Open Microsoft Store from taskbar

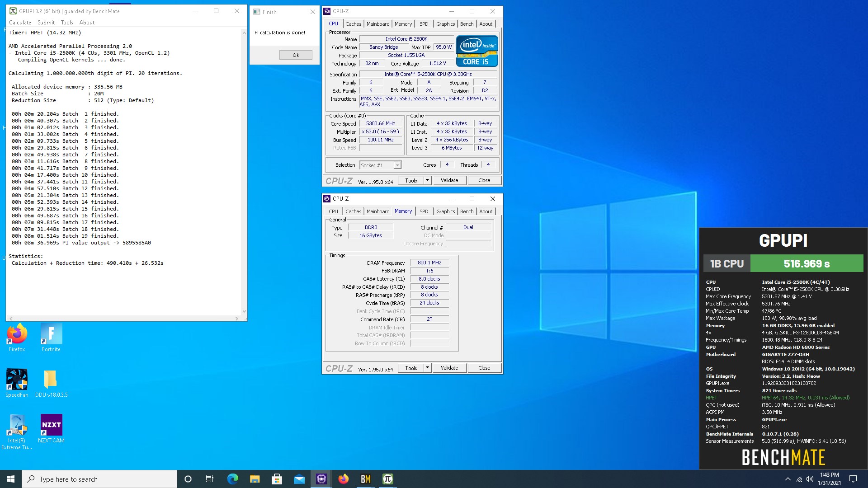coord(277,479)
